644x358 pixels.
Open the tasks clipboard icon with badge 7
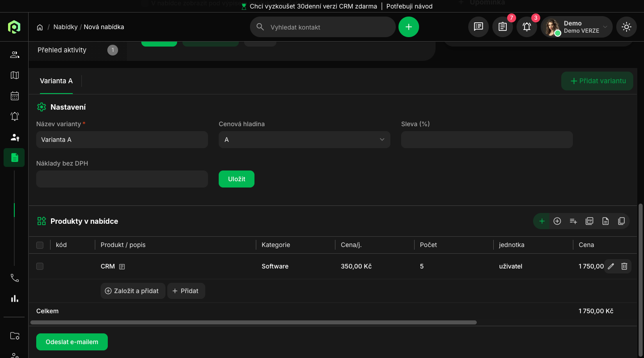point(503,27)
